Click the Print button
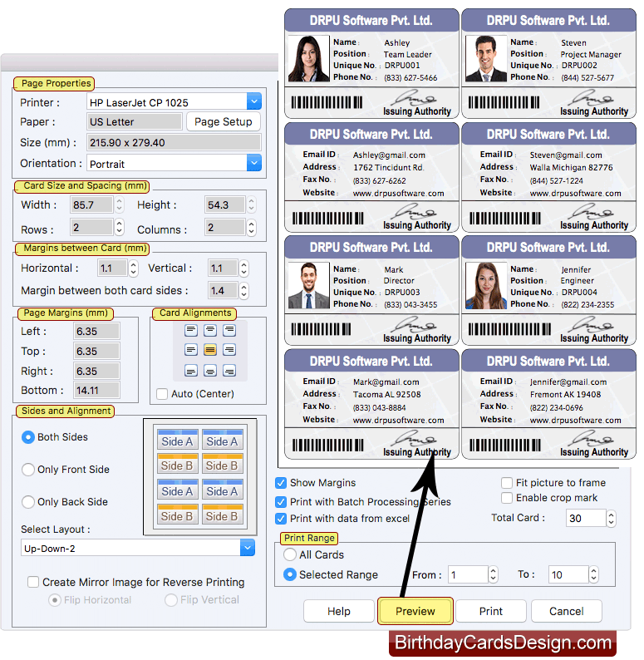Screen dimensions: 644x660 tap(491, 611)
